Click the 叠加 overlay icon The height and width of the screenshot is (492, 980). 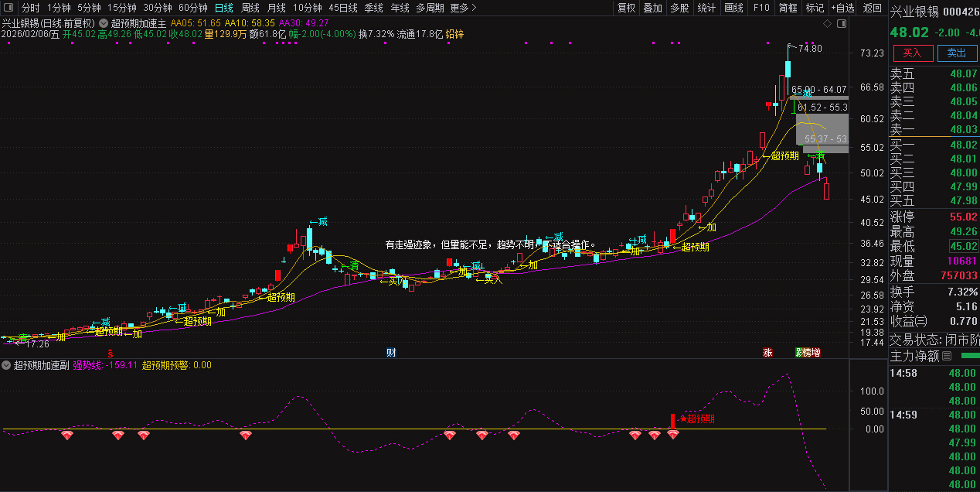pos(652,8)
